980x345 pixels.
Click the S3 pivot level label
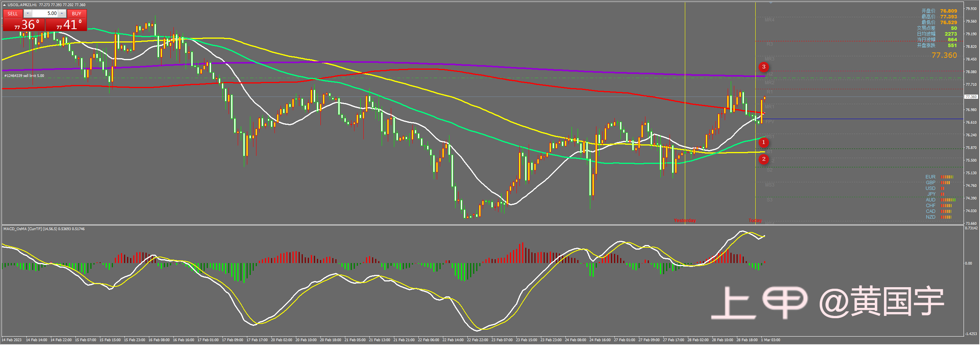point(769,200)
